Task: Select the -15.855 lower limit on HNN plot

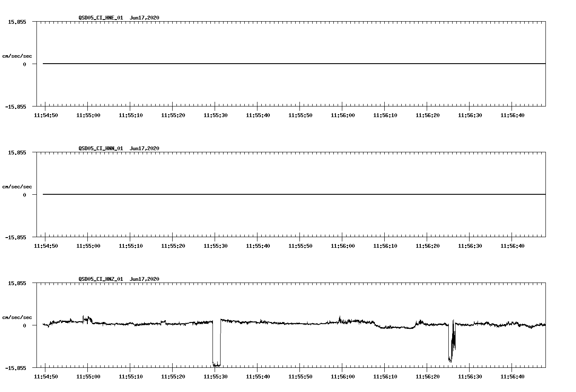Action: [x=16, y=237]
